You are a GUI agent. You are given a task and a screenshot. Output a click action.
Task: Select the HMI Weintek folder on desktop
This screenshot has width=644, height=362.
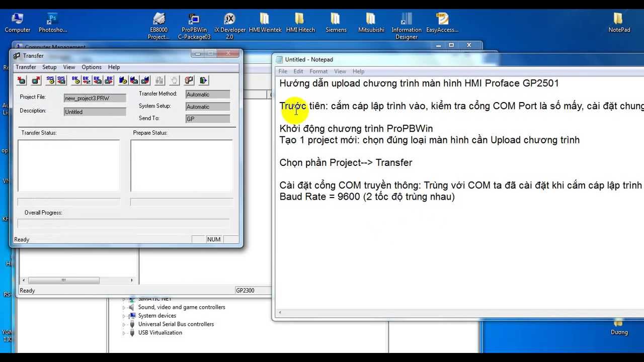pos(265,23)
